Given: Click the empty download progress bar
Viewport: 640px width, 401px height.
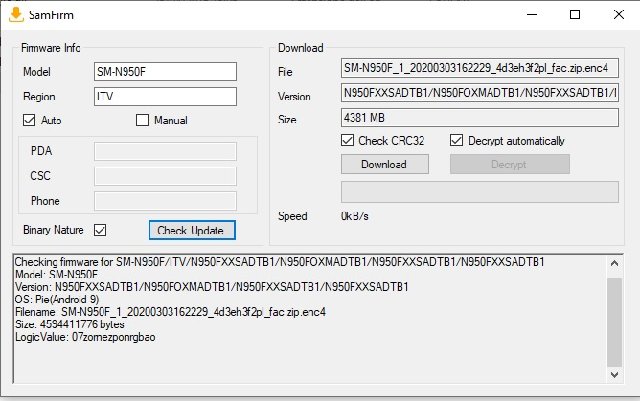Looking at the screenshot, I should (480, 192).
